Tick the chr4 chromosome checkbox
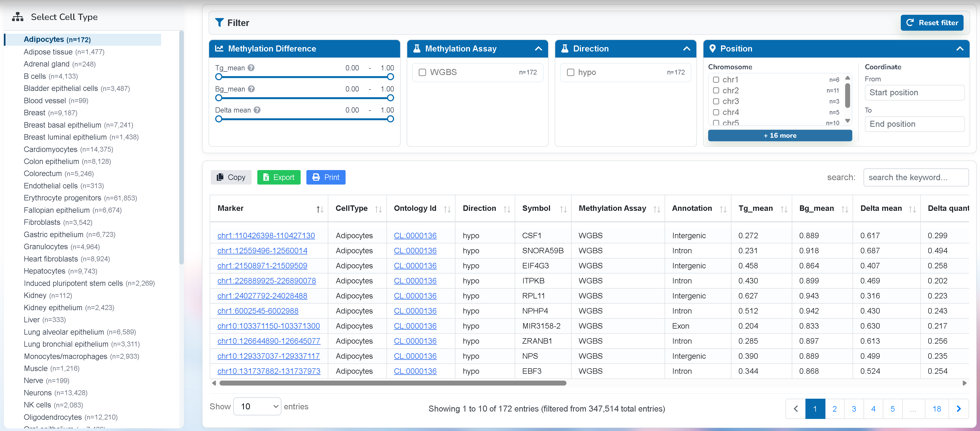Image resolution: width=980 pixels, height=431 pixels. click(x=716, y=113)
